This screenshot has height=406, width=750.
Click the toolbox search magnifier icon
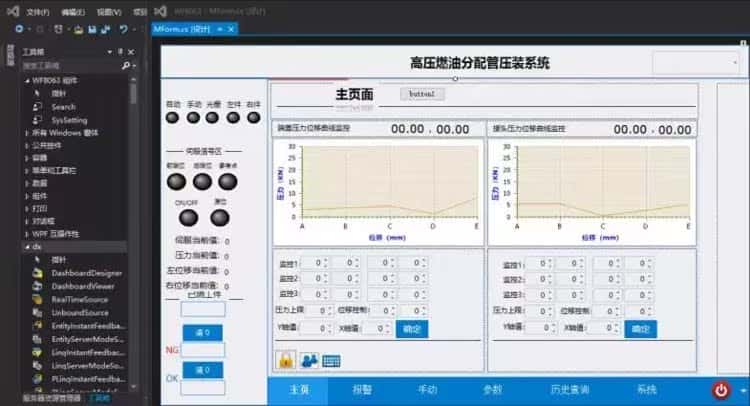click(126, 65)
